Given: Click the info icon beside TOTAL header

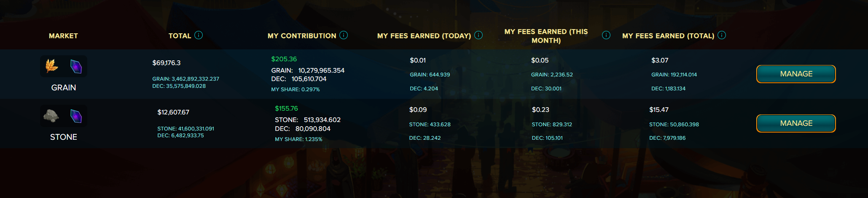Looking at the screenshot, I should pyautogui.click(x=199, y=35).
